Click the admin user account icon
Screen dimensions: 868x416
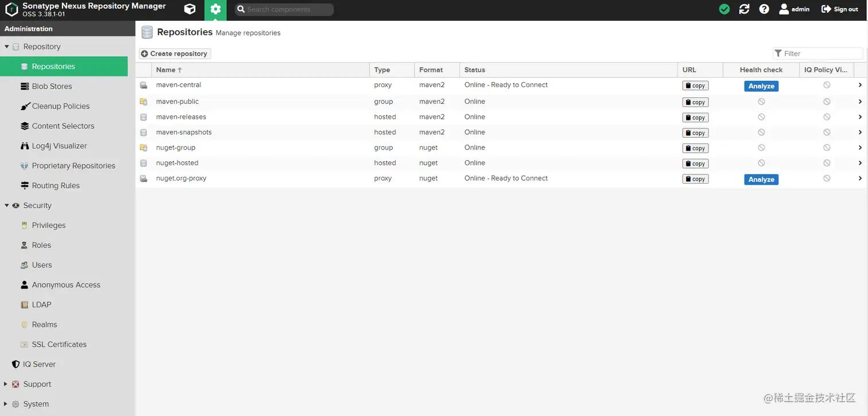click(x=784, y=9)
